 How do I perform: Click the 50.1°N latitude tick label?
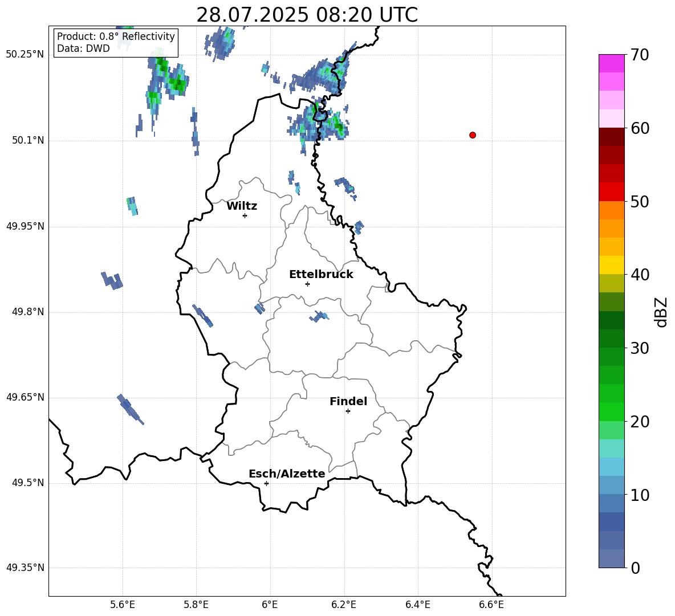pos(28,141)
